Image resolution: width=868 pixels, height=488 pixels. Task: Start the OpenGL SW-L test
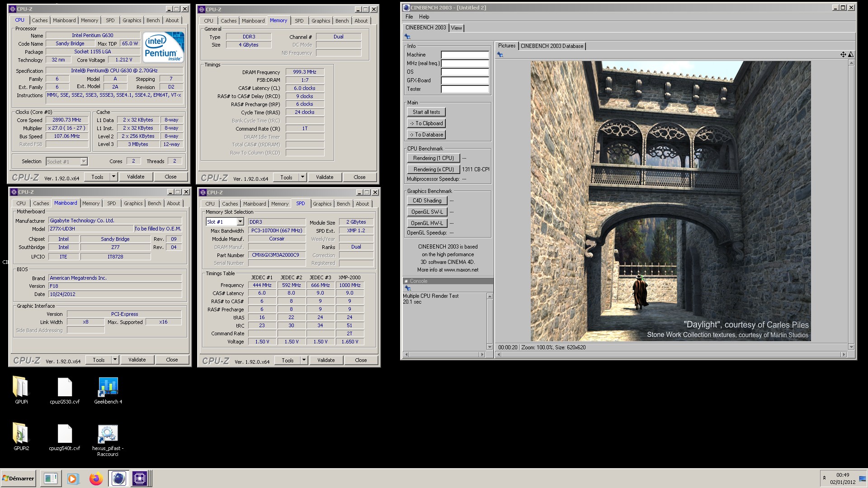point(427,212)
